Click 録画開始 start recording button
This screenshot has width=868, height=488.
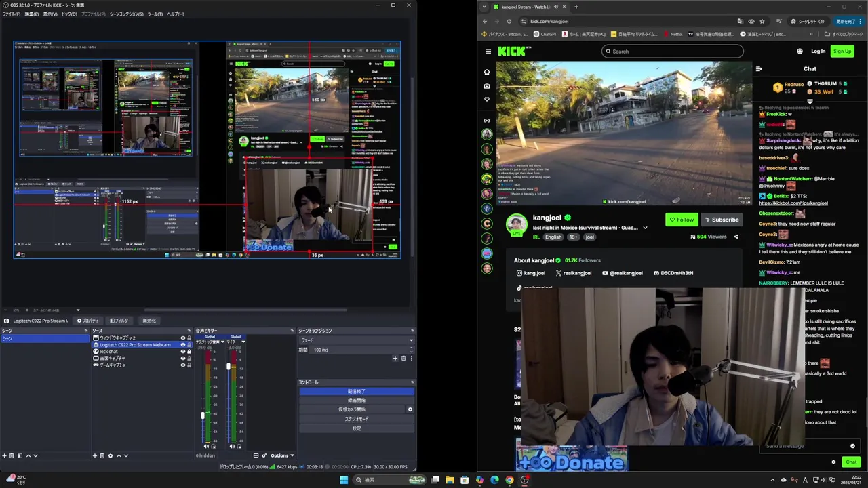pyautogui.click(x=356, y=400)
